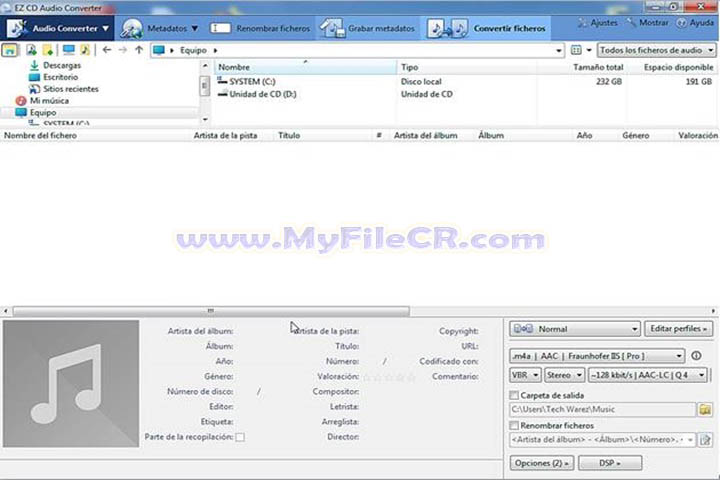This screenshot has height=480, width=720.
Task: Click the music note folder toolbar icon
Action: click(x=85, y=50)
